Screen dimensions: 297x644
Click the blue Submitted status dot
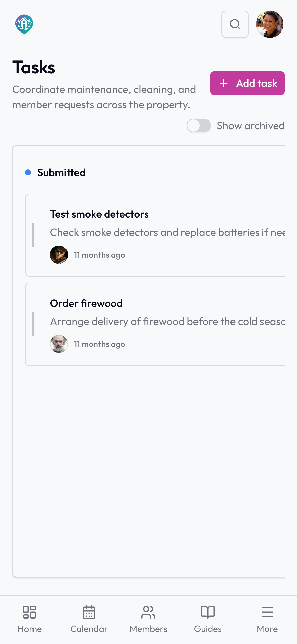tap(28, 172)
